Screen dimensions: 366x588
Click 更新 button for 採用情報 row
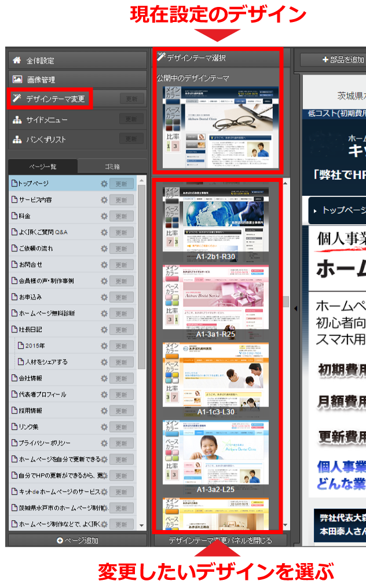click(122, 411)
